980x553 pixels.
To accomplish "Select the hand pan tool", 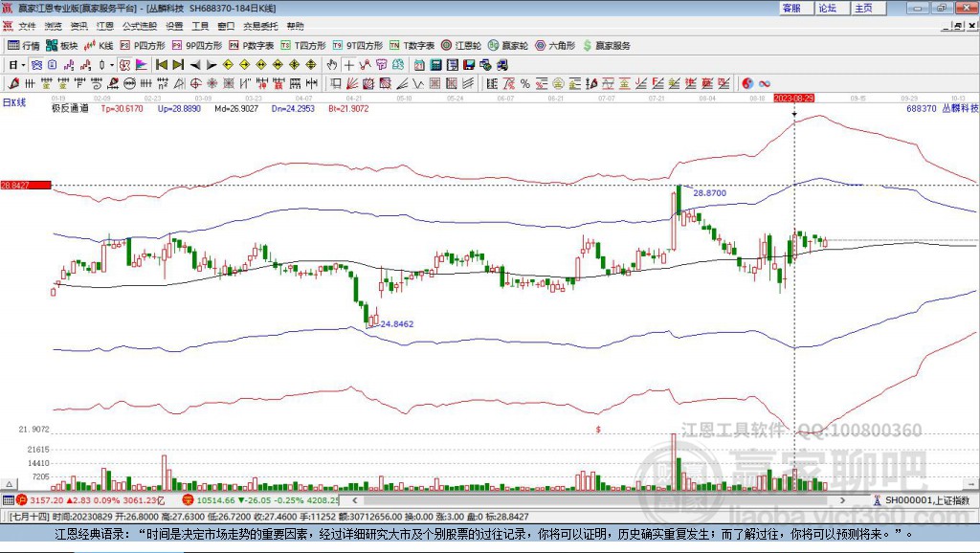I will pyautogui.click(x=332, y=65).
